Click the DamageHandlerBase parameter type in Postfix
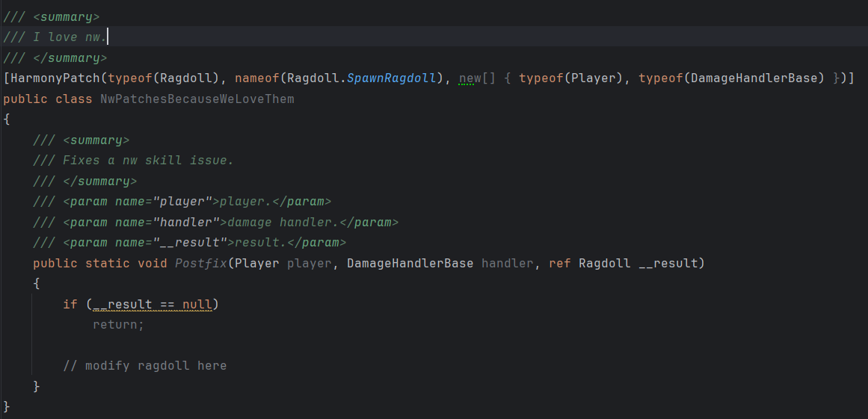Screen dimensions: 868x419 point(410,264)
